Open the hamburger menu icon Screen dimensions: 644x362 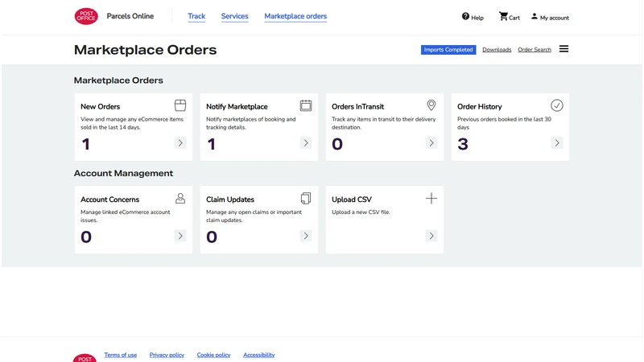(564, 49)
